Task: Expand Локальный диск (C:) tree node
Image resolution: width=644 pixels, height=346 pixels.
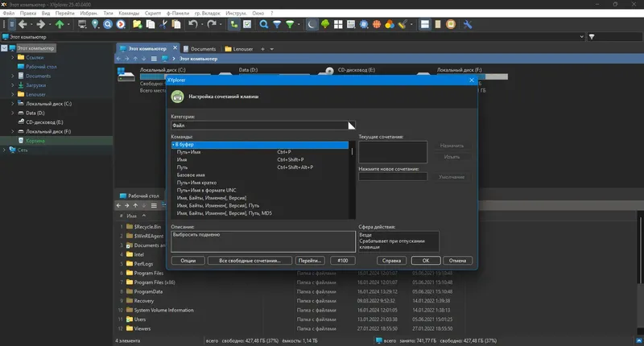Action: click(12, 104)
